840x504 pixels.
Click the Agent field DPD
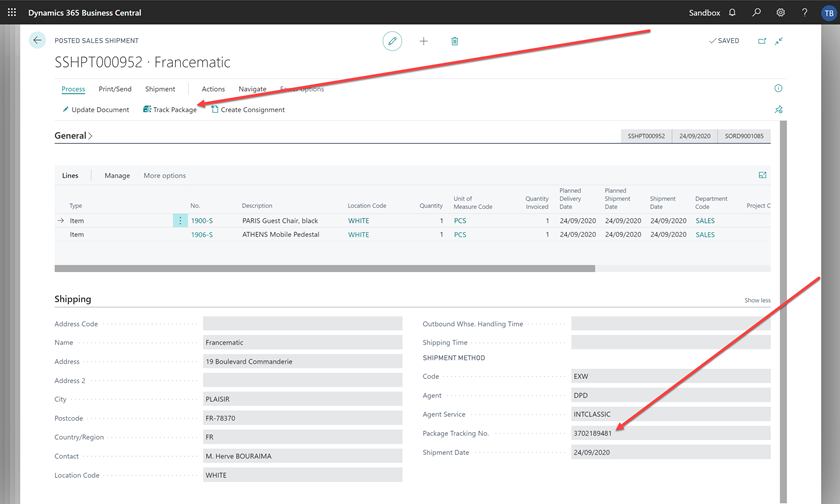click(671, 395)
